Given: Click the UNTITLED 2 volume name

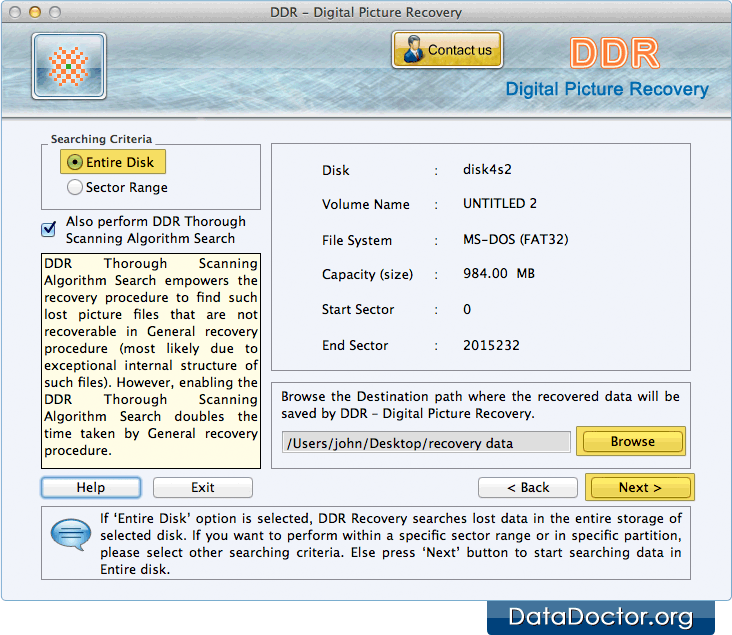Looking at the screenshot, I should tap(500, 204).
